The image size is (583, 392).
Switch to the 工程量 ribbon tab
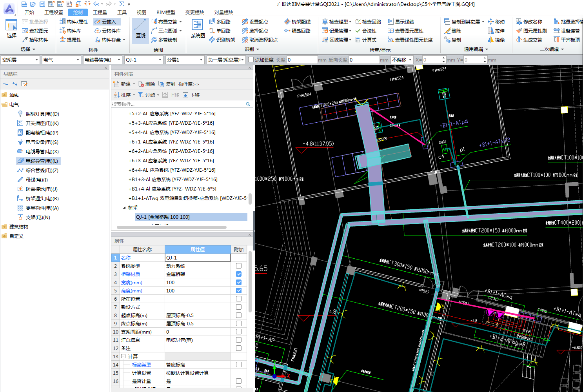[100, 12]
